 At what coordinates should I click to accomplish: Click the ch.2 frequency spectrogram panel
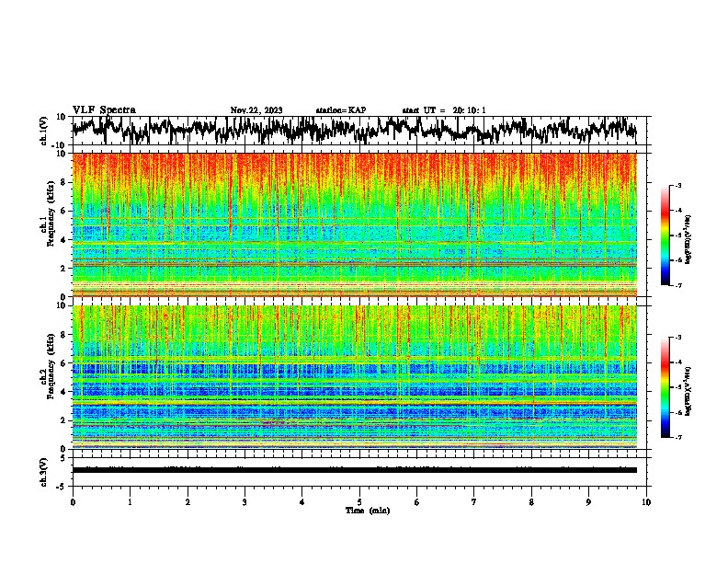355,377
